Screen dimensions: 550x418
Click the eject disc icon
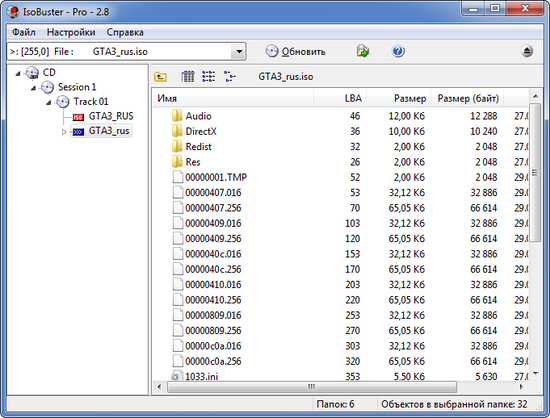tap(526, 51)
